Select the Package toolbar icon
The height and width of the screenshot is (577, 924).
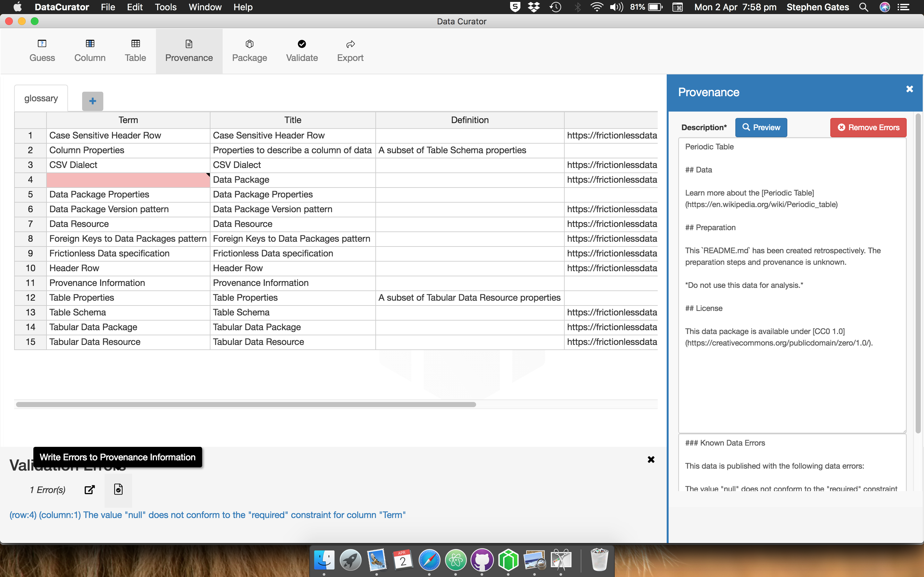[249, 51]
